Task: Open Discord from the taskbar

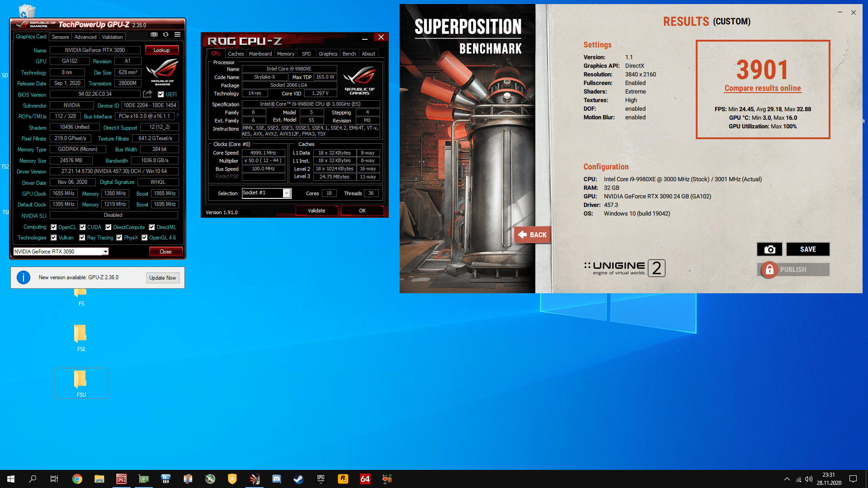Action: pos(276,479)
